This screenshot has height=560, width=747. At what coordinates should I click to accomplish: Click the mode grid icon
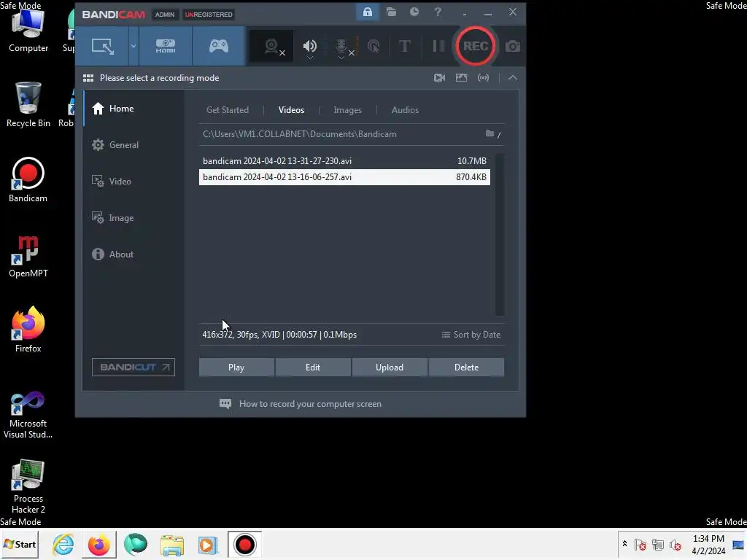(88, 78)
